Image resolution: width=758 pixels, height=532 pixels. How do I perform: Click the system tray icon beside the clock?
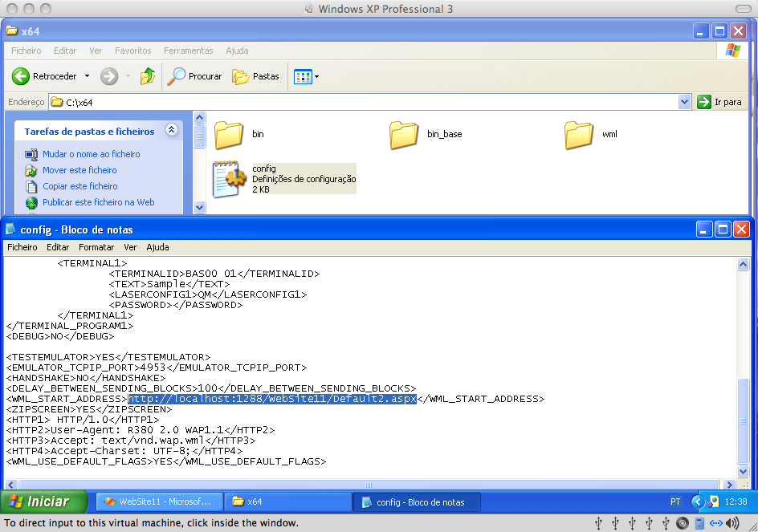[712, 502]
